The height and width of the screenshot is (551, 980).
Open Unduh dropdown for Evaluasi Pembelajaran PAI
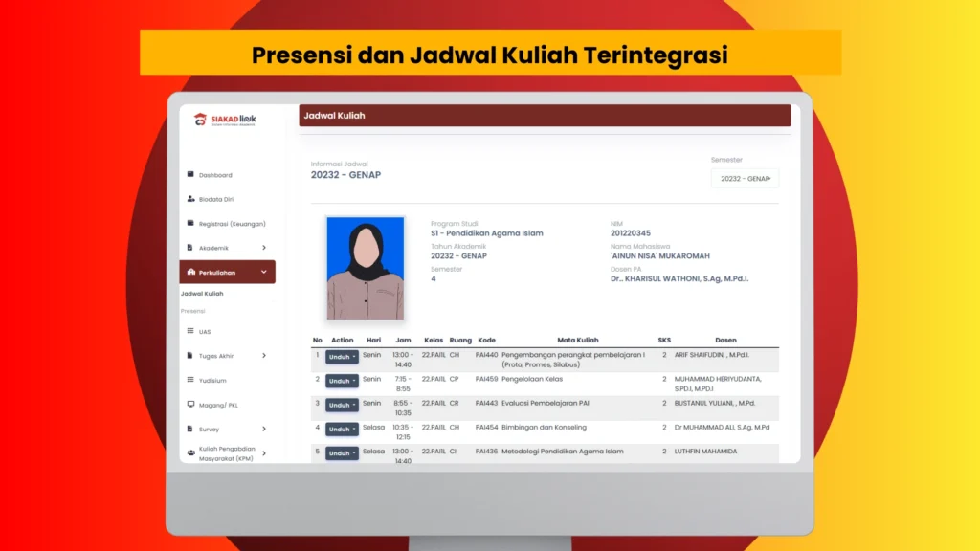coord(342,405)
